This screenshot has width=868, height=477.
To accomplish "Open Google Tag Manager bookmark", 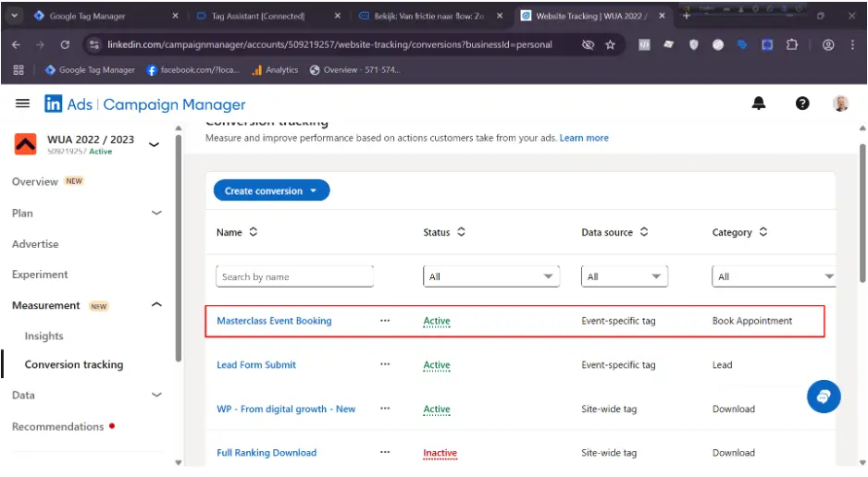I will pos(90,69).
